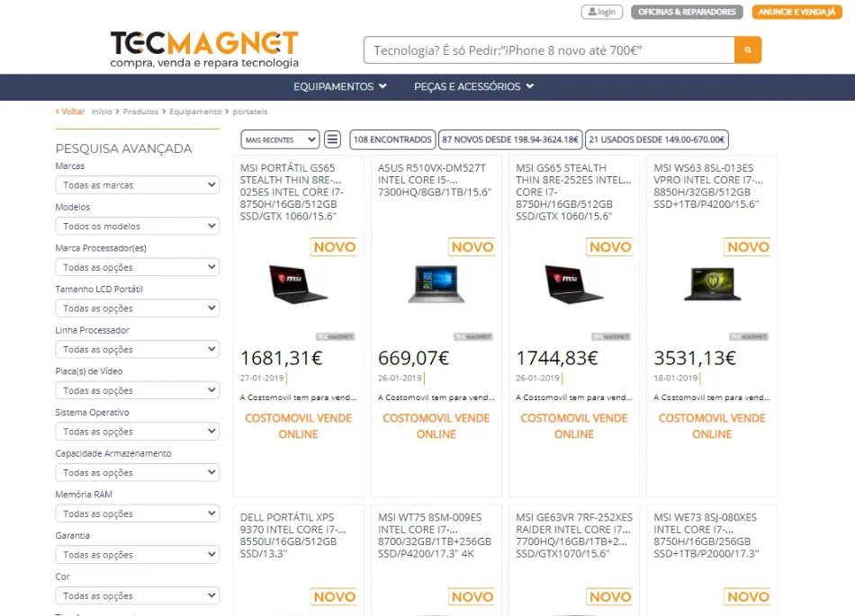Expand Tamanho LCD Portátil dropdown
This screenshot has height=616, width=855.
138,308
